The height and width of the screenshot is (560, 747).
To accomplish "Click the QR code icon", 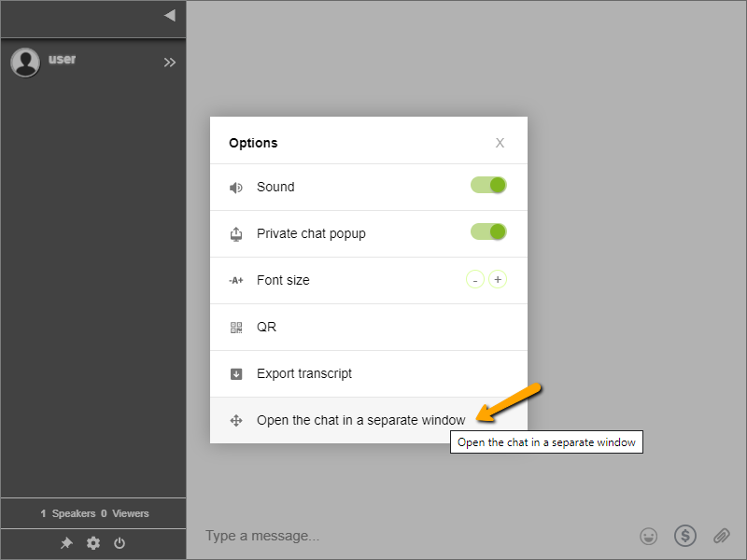I will [x=236, y=327].
